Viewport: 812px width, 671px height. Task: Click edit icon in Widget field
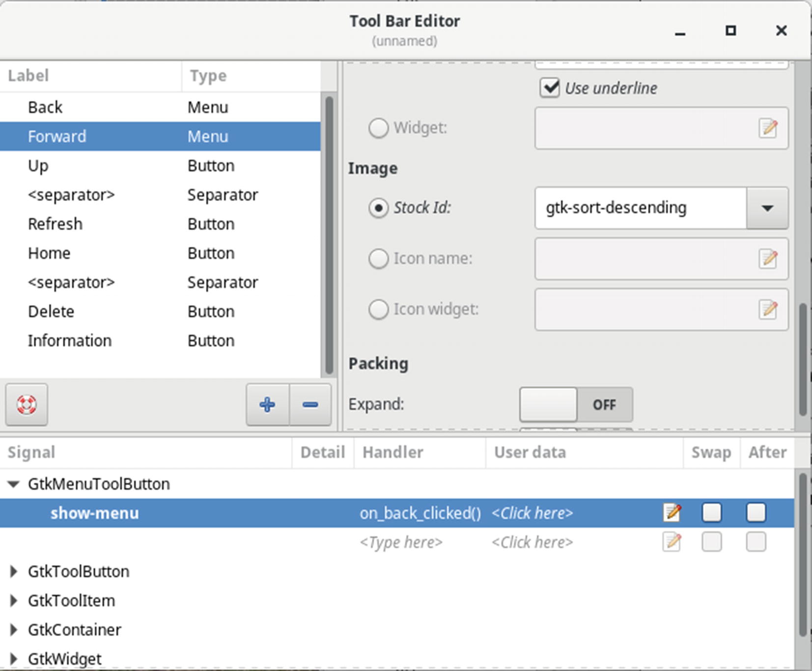click(768, 128)
